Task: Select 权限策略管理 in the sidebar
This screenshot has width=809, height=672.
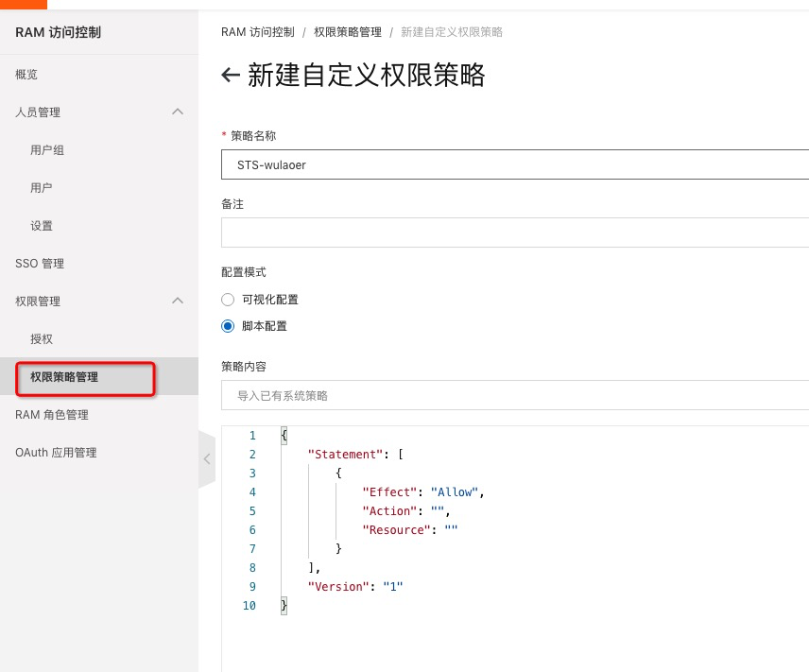Action: point(64,377)
